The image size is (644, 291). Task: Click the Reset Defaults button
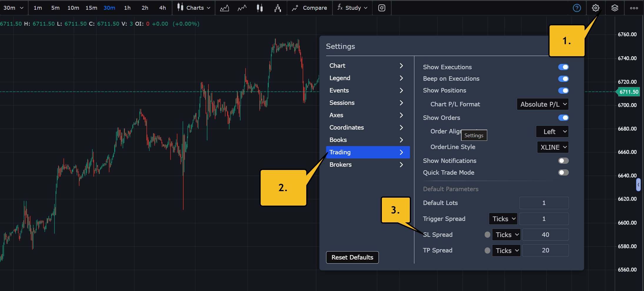(x=352, y=257)
